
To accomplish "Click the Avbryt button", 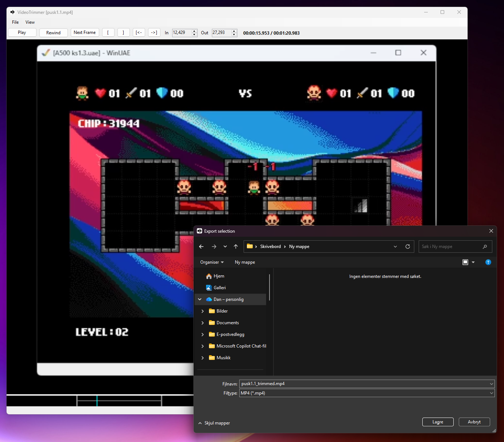I will (x=474, y=422).
